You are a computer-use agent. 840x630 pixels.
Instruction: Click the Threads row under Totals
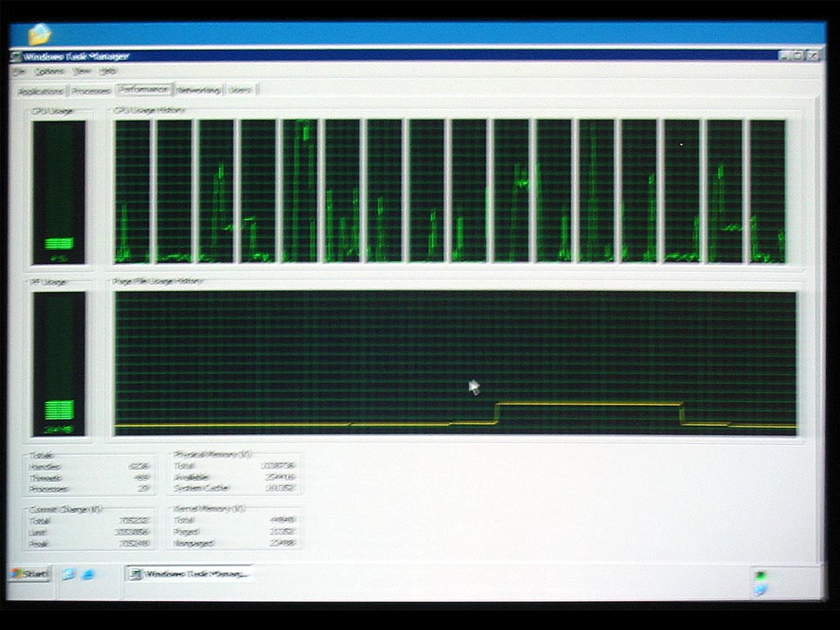click(x=89, y=478)
